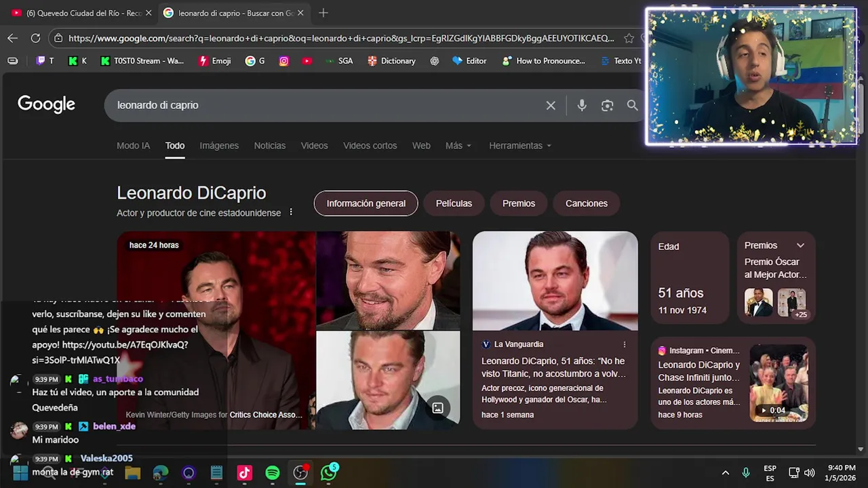Switch to Videos cortos tab
Viewport: 868px width, 488px height.
point(370,146)
